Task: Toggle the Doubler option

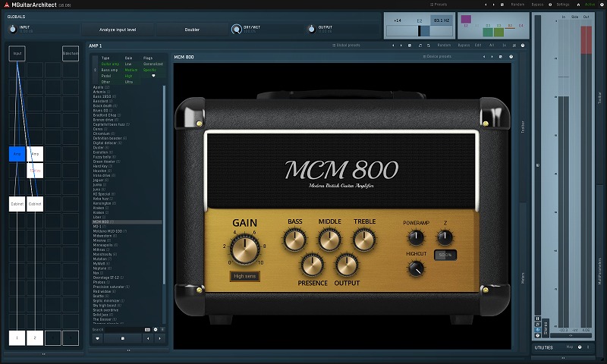Action: pyautogui.click(x=192, y=30)
